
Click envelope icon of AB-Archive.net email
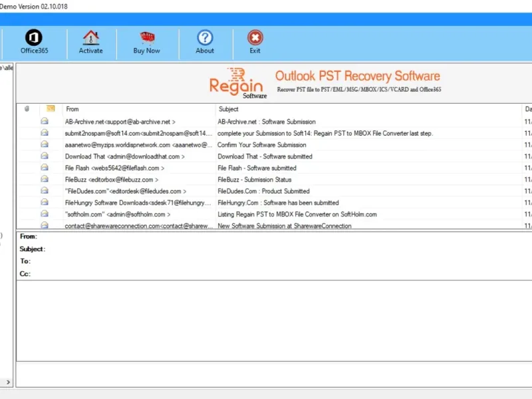(45, 121)
